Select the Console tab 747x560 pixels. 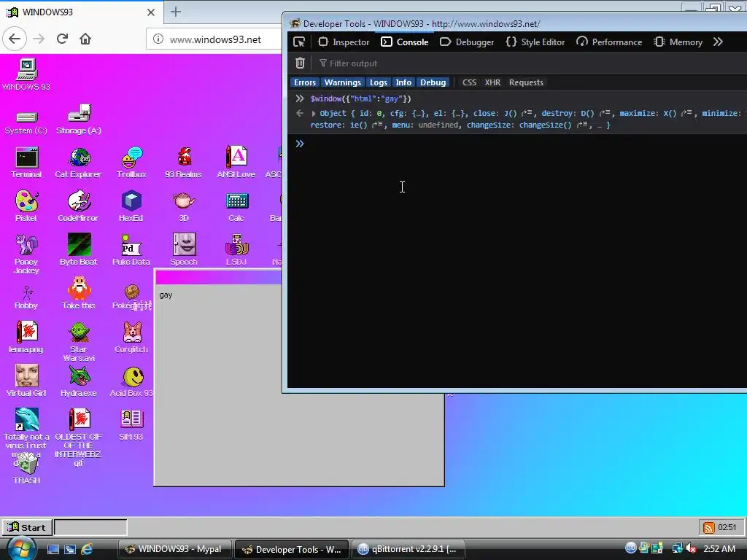coord(405,42)
